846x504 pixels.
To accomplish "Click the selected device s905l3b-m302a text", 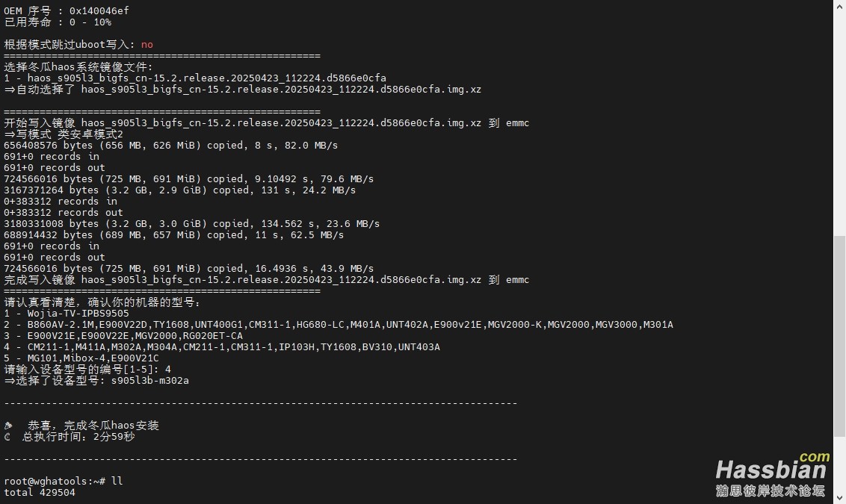I will point(150,381).
